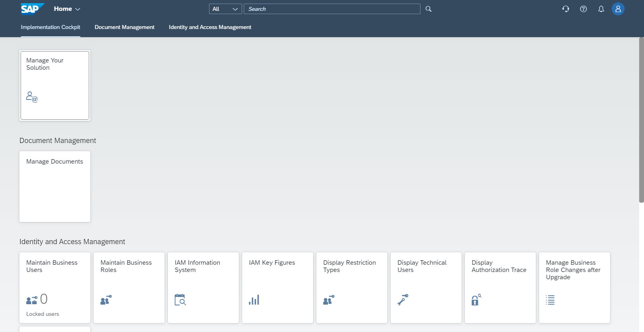Click the SAP logo
Image resolution: width=644 pixels, height=332 pixels.
pos(32,9)
